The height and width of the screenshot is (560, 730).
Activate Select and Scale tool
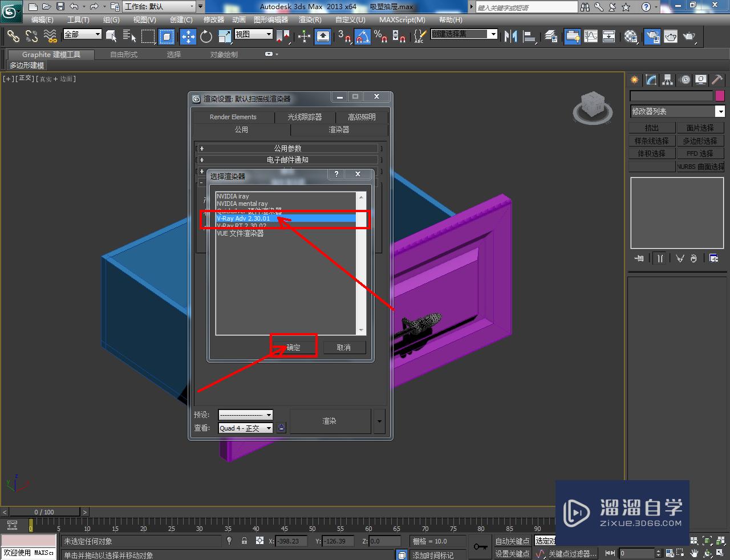225,36
